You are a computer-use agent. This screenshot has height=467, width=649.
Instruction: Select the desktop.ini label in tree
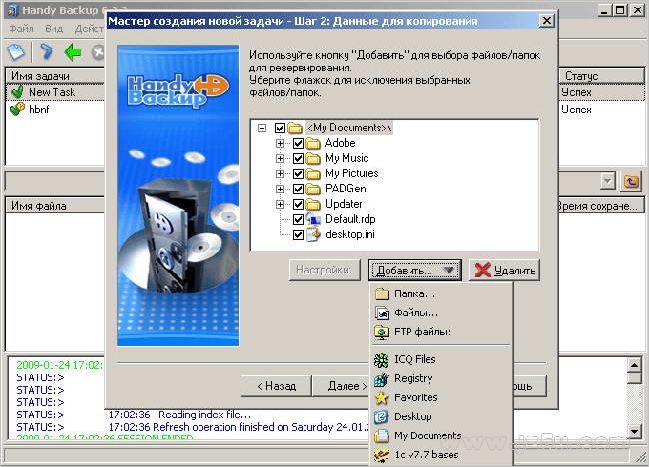point(350,235)
